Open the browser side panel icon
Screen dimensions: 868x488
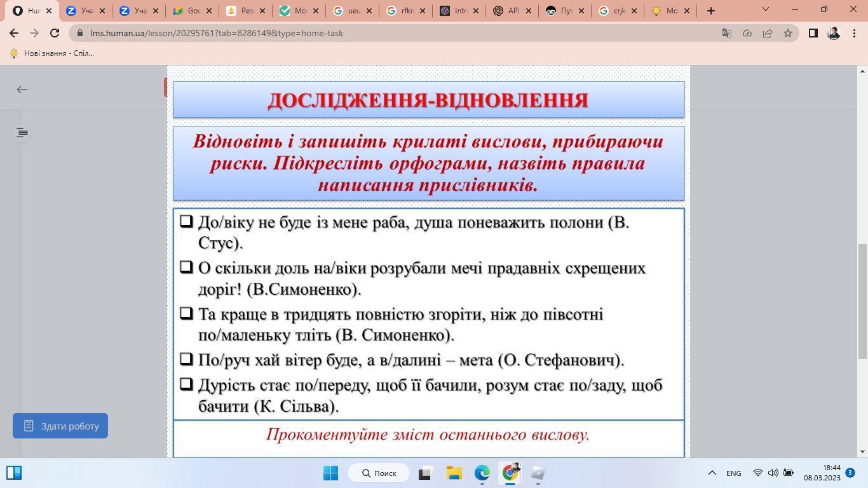tap(813, 33)
